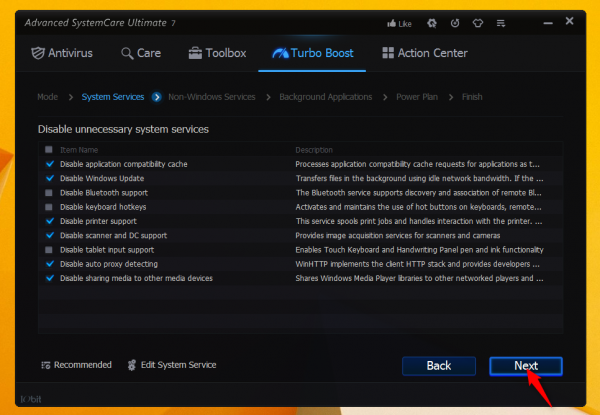
Task: Open the skin shirt icon
Action: tap(478, 23)
